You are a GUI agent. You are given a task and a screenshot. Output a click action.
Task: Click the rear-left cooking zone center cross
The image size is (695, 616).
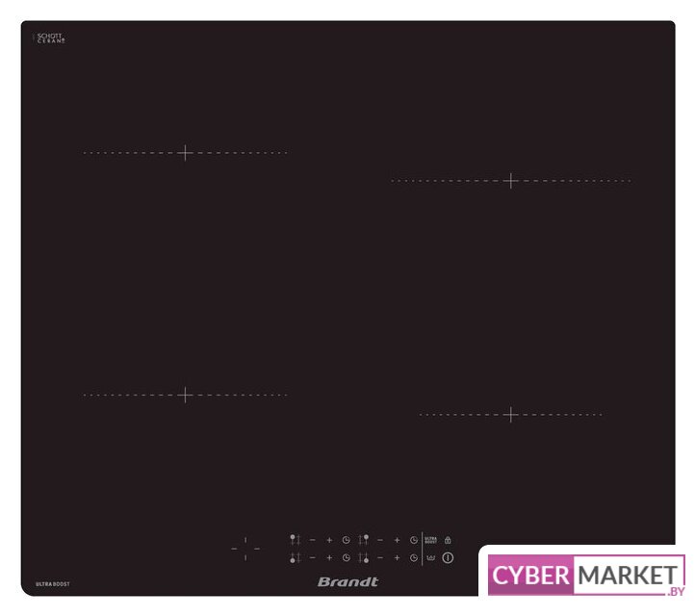tap(185, 153)
